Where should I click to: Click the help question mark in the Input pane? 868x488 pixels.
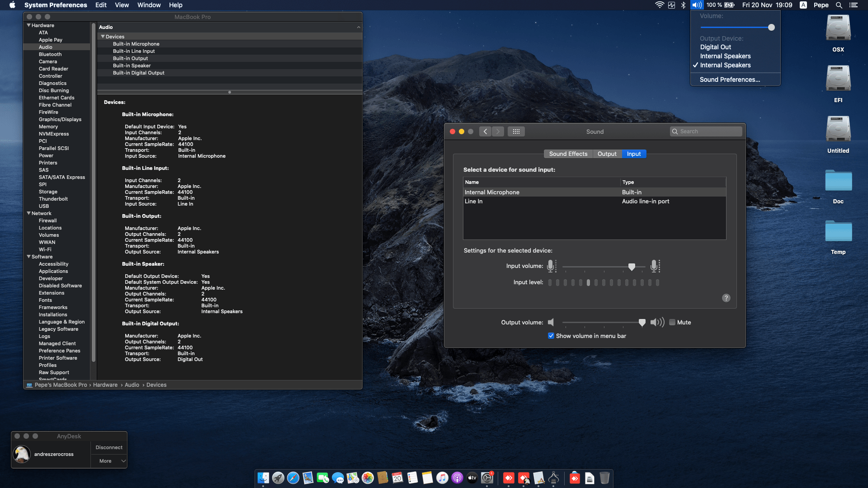point(726,298)
